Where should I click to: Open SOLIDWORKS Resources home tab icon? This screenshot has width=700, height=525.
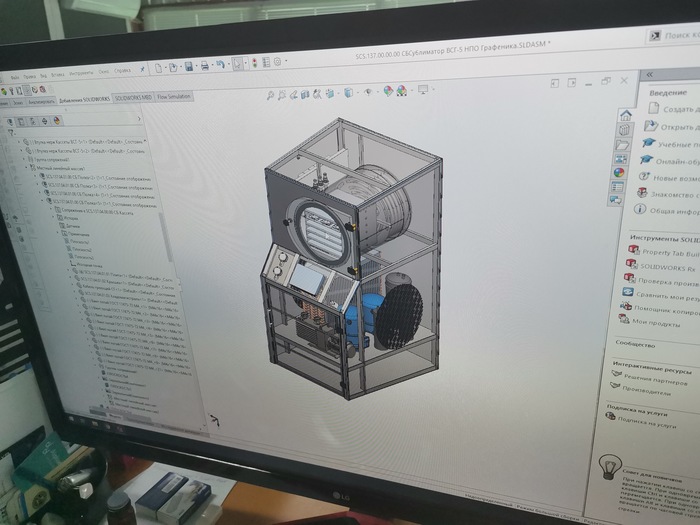point(626,116)
